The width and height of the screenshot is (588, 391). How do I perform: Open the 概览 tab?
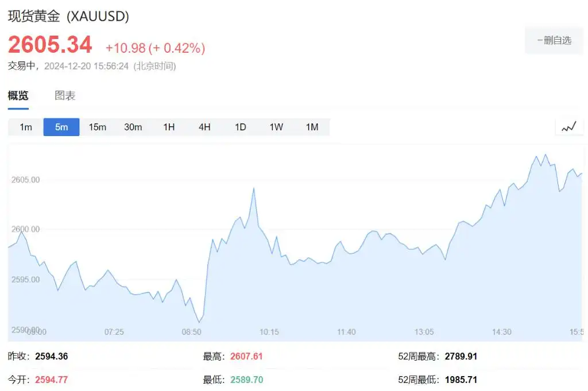click(x=18, y=96)
